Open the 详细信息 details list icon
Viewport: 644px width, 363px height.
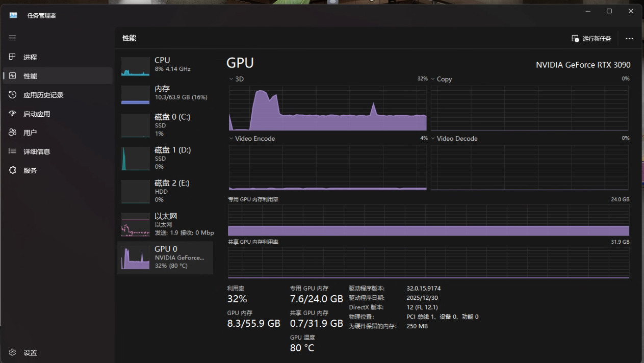13,151
